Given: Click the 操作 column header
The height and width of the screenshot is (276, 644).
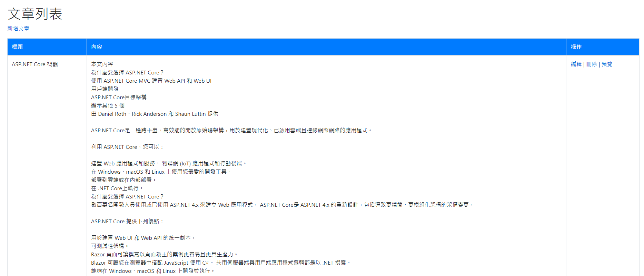Looking at the screenshot, I should pyautogui.click(x=576, y=47).
